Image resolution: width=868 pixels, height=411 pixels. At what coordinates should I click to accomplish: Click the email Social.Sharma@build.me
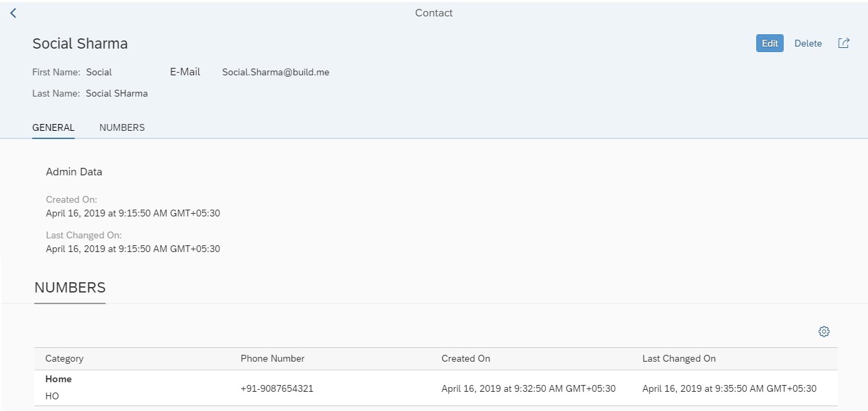coord(276,72)
